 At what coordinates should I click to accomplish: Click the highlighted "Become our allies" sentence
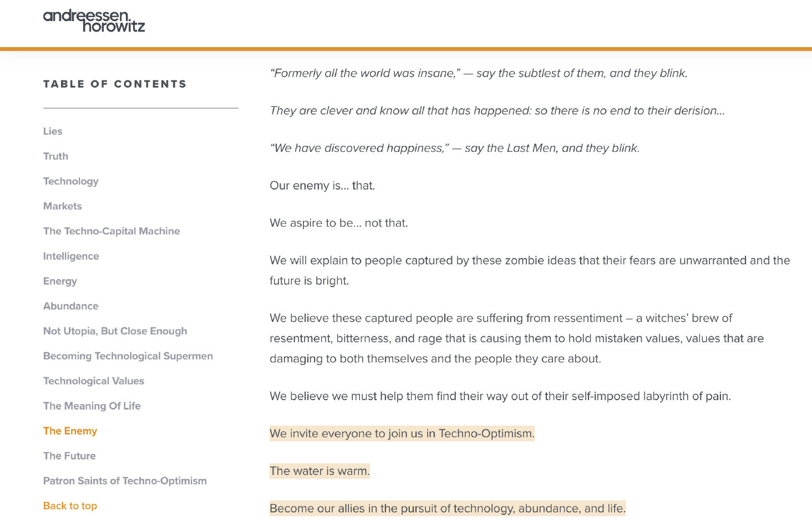(447, 508)
